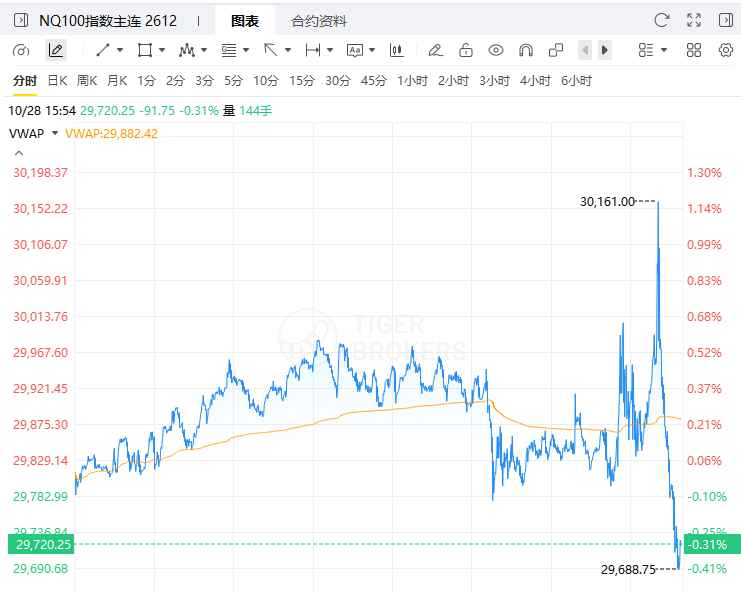
Task: Open the 图表 tab
Action: coord(245,21)
